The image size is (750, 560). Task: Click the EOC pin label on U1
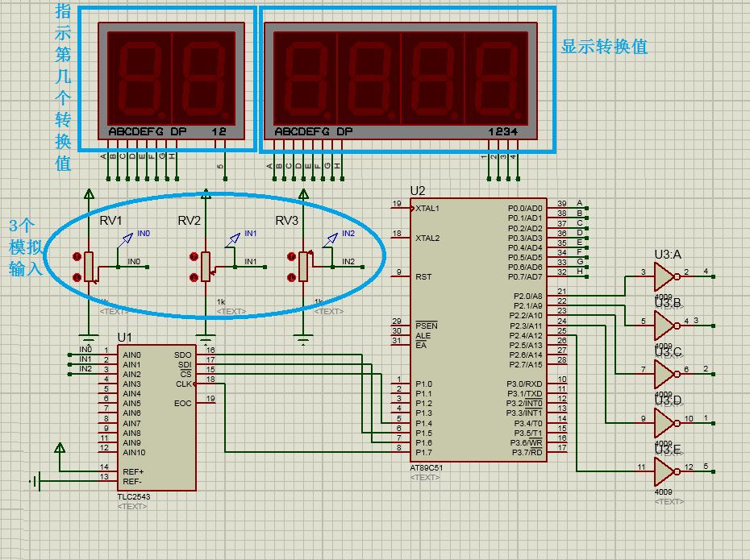click(x=183, y=403)
